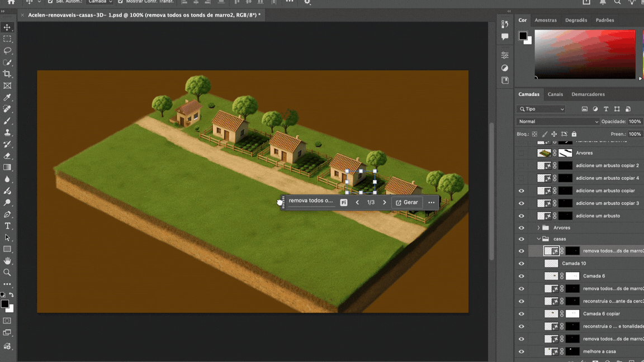Screen dimensions: 644x362
Task: Open the Normal blend mode dropdown
Action: click(557, 121)
